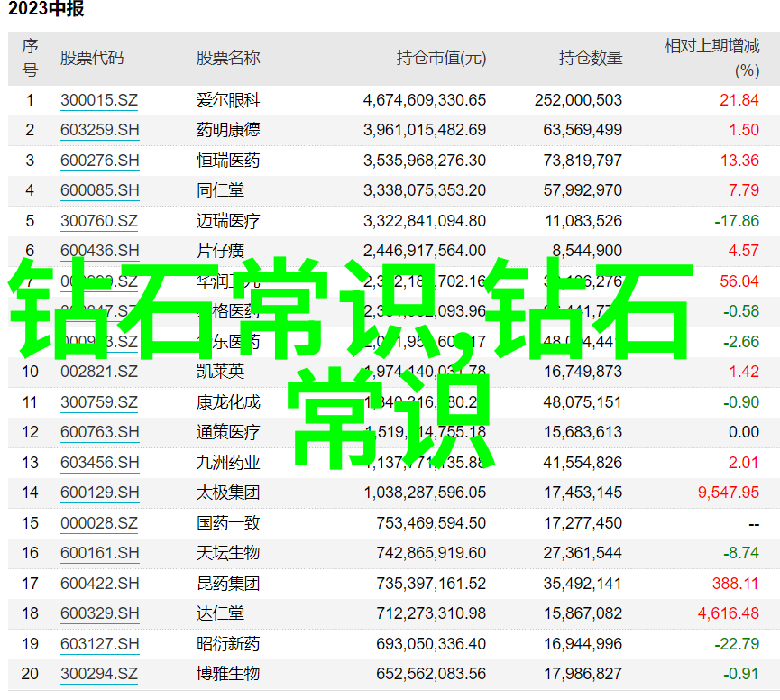Select the stock name 昆药集团
Screen dimensions: 780x700
pyautogui.click(x=228, y=584)
